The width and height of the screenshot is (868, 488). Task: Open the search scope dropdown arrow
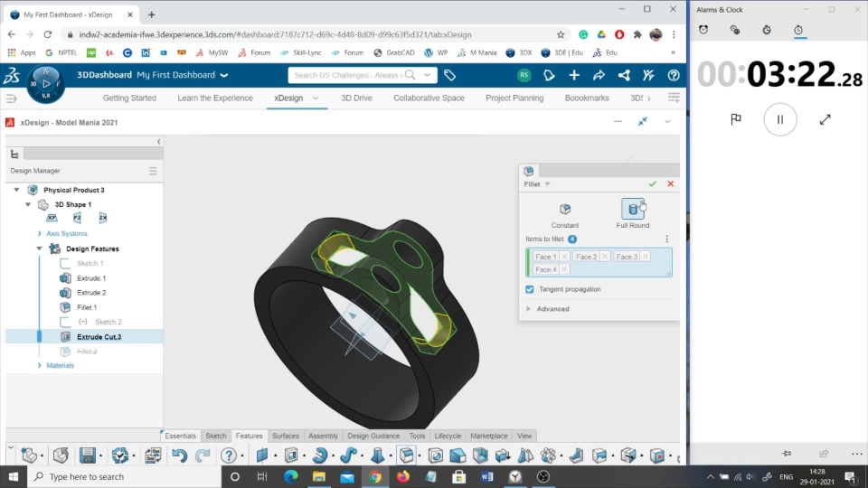427,75
